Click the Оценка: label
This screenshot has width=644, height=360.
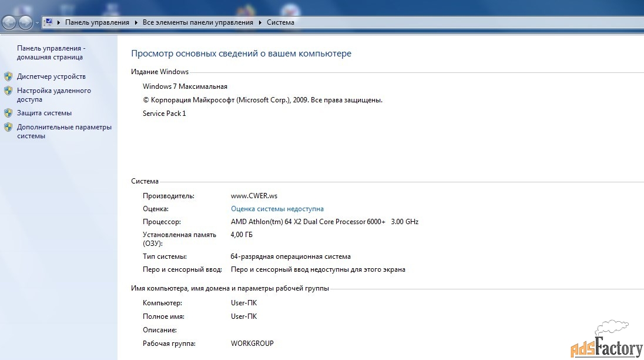[x=156, y=209]
